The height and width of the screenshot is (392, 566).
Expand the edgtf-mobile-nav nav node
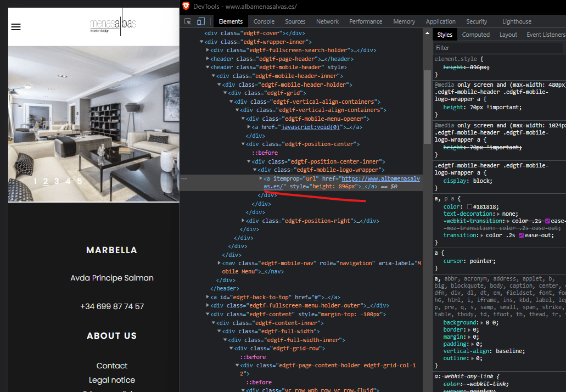[x=219, y=263]
